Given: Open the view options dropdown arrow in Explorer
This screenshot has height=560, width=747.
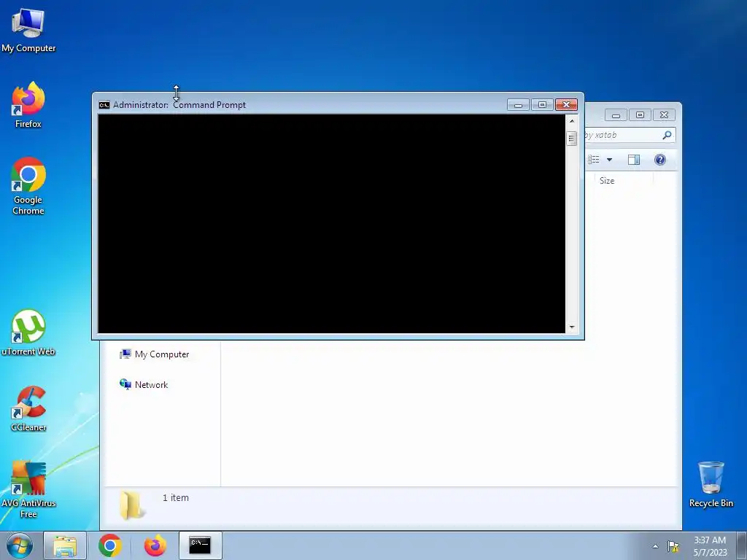Looking at the screenshot, I should pyautogui.click(x=609, y=160).
